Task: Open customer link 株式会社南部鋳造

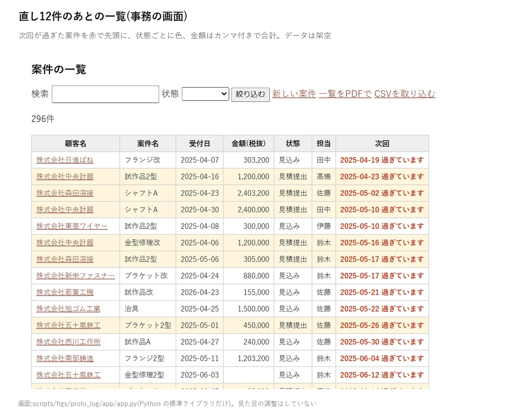Action: pos(65,358)
